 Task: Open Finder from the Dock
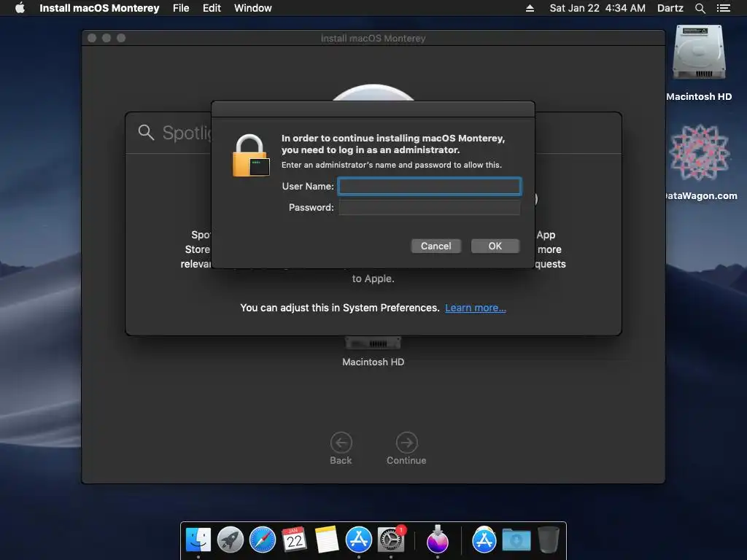[198, 540]
